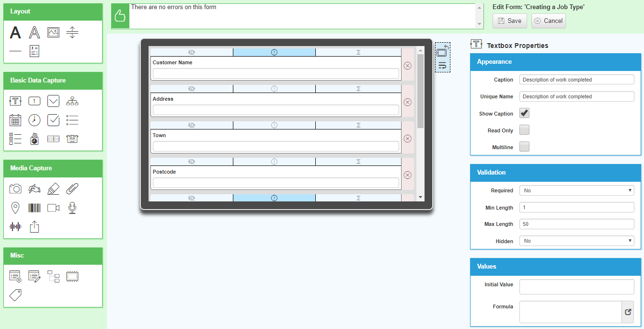This screenshot has width=644, height=329.
Task: Choose the Microphone audio control
Action: [x=72, y=208]
